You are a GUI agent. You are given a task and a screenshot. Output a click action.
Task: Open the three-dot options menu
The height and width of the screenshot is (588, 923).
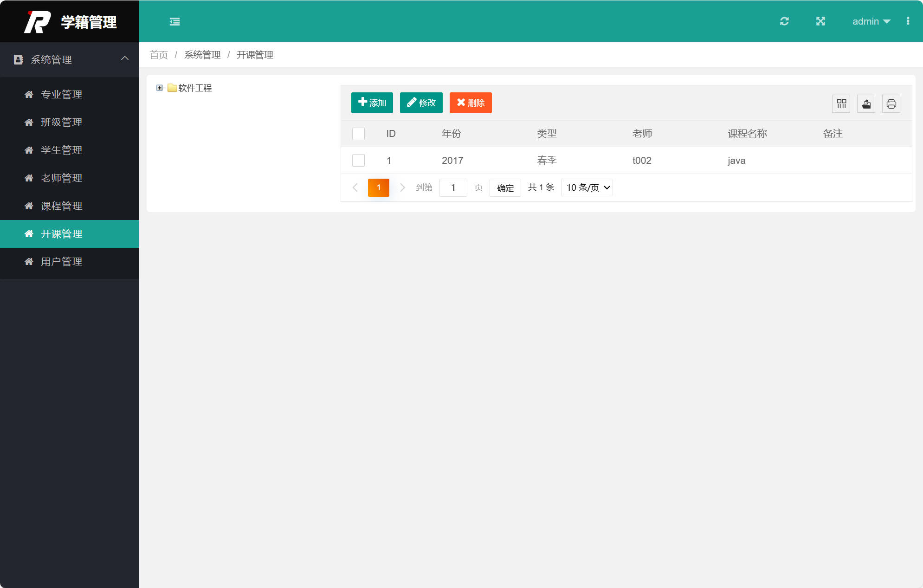click(x=908, y=21)
